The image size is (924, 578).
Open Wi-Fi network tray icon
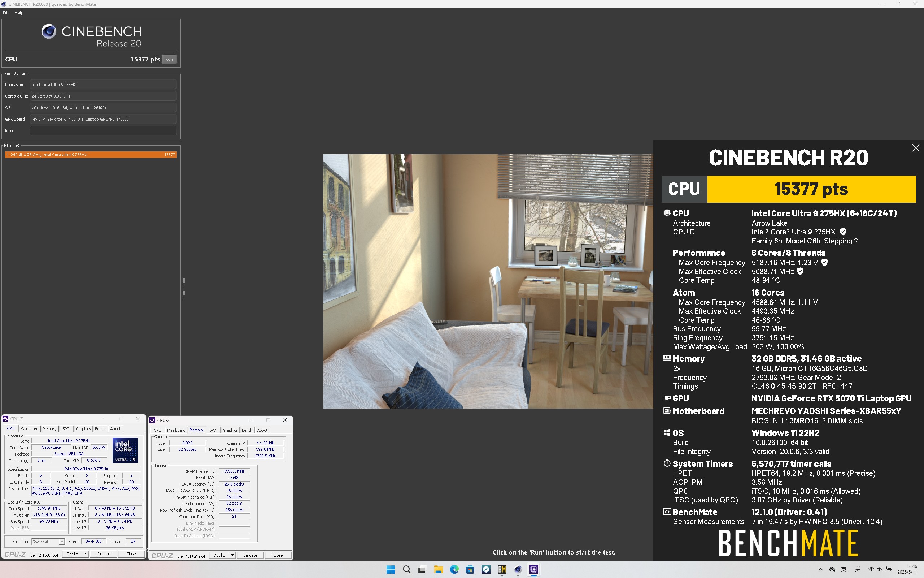click(x=871, y=570)
